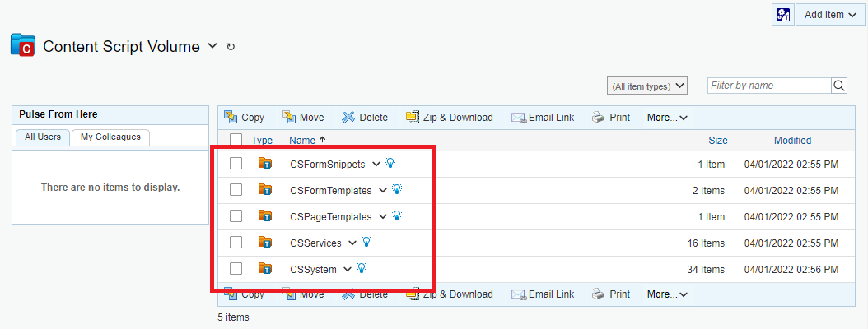Check the CSPageTemplates row checkbox
Screen dimensions: 868x329
pyautogui.click(x=236, y=215)
